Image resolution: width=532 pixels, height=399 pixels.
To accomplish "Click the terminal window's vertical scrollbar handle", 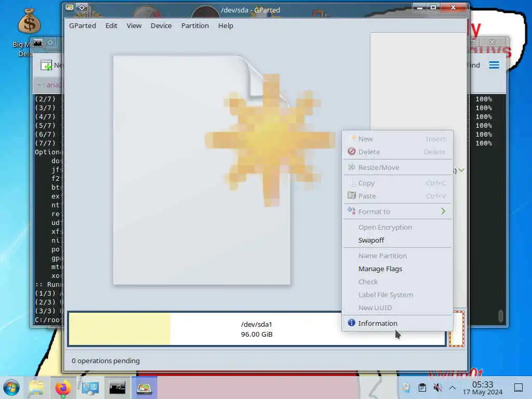I will pos(501,315).
